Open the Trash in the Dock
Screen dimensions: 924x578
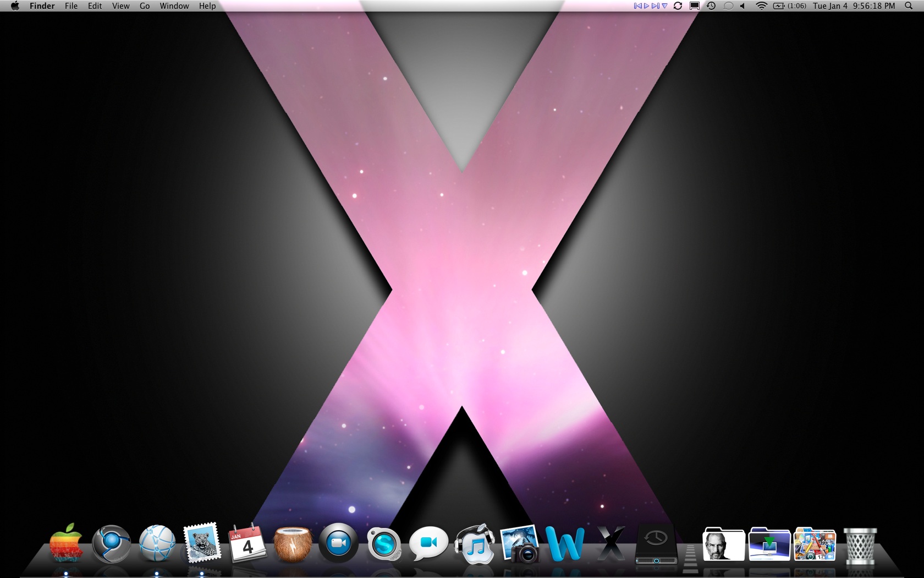[x=860, y=546]
